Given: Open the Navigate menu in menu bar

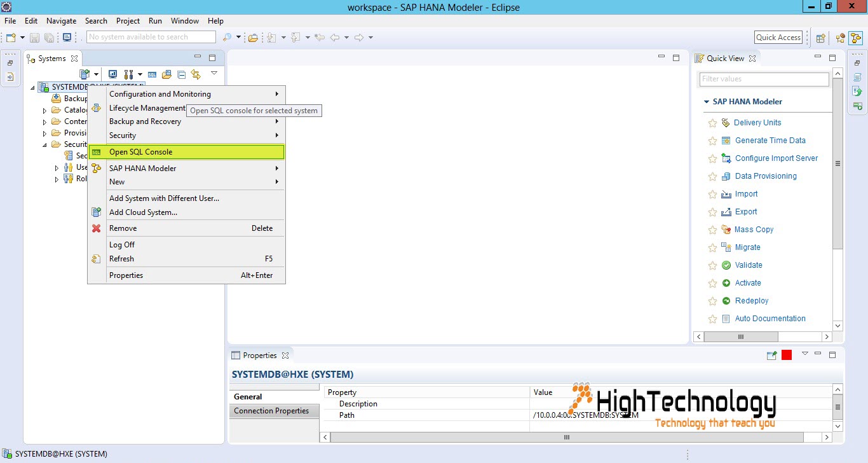Looking at the screenshot, I should coord(61,21).
